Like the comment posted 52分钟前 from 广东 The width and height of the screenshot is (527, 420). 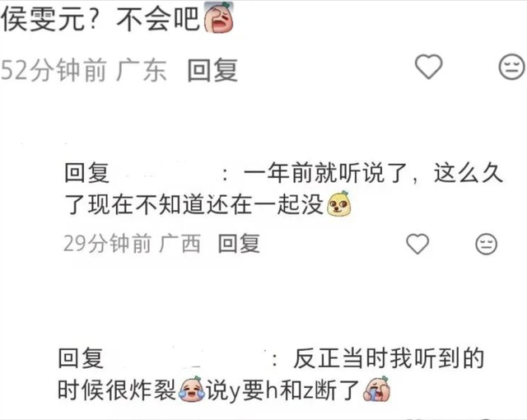tap(428, 67)
